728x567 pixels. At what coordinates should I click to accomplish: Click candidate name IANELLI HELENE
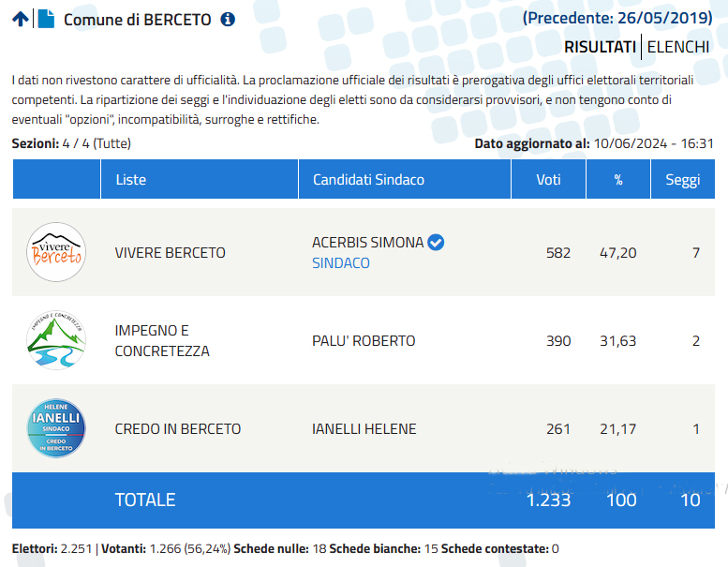(364, 428)
